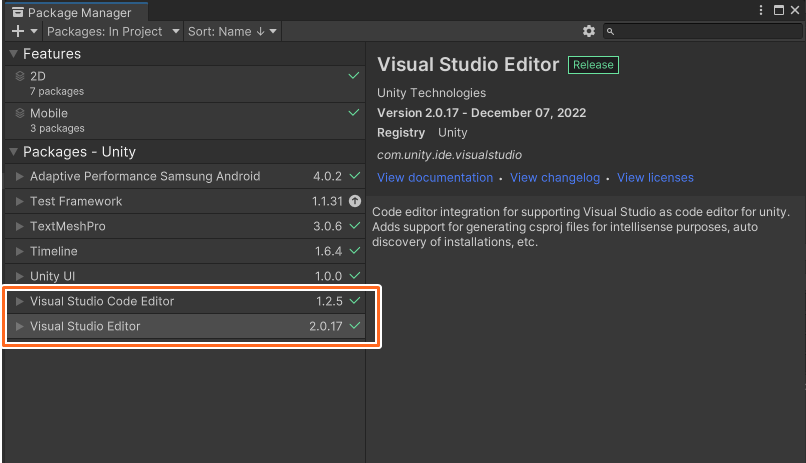Open the View documentation link

(x=435, y=178)
